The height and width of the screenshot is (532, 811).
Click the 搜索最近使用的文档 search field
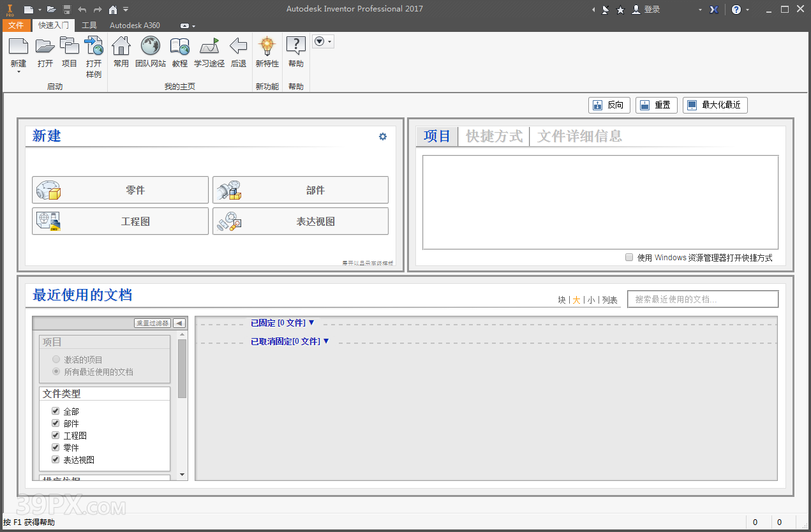point(703,299)
